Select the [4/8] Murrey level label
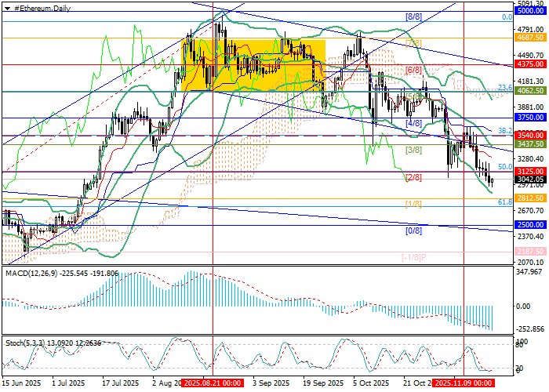Screen dimensions: 549x392 point(414,123)
